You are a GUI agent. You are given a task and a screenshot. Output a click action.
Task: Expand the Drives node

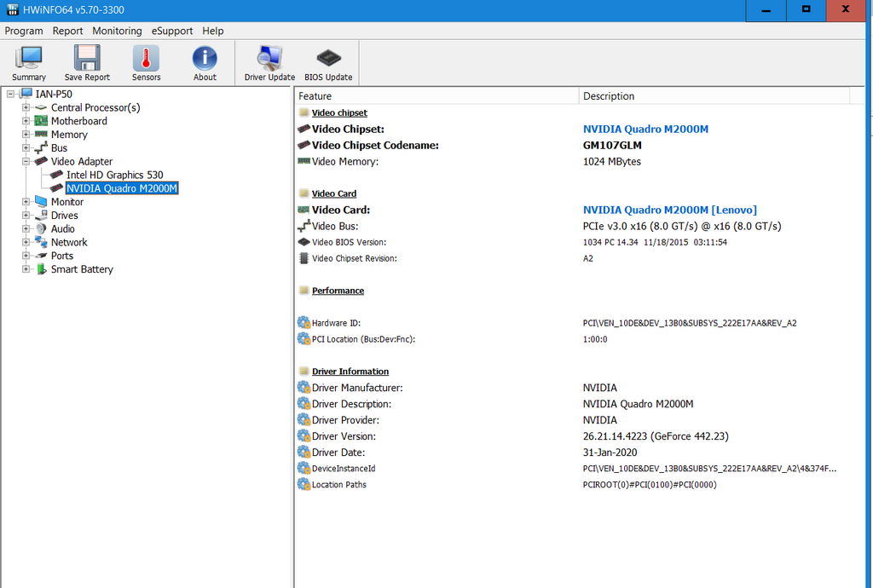(x=26, y=216)
